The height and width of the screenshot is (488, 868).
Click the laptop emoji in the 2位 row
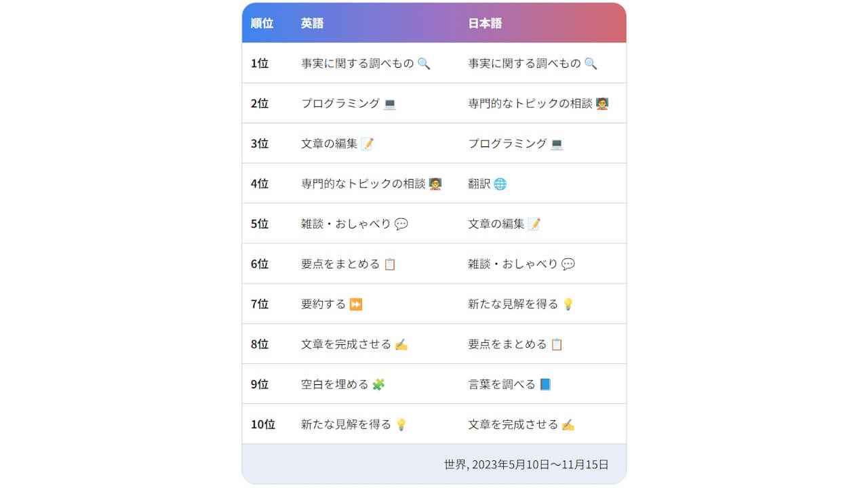[x=389, y=104]
